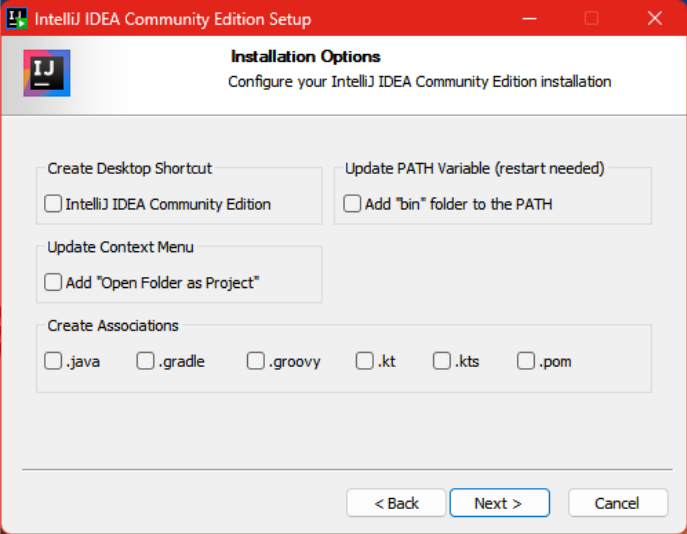Tick the .pom association checkbox
The height and width of the screenshot is (534, 687).
point(526,361)
